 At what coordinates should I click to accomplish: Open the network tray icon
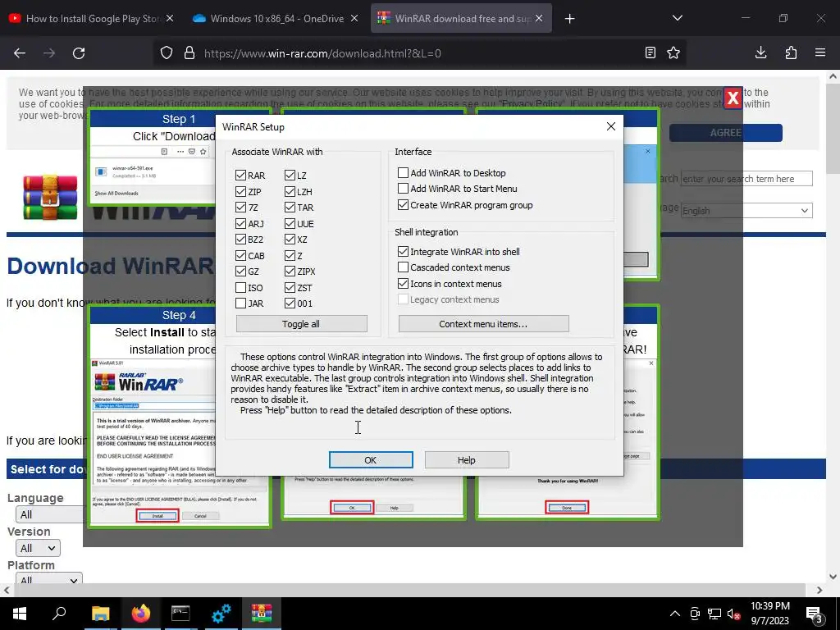(x=714, y=614)
